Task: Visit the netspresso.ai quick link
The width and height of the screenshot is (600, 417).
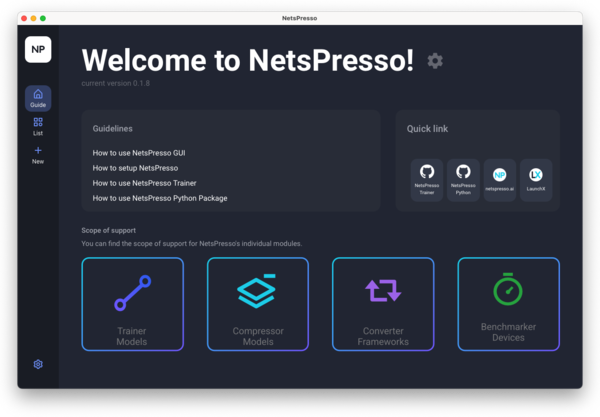Action: click(x=499, y=180)
